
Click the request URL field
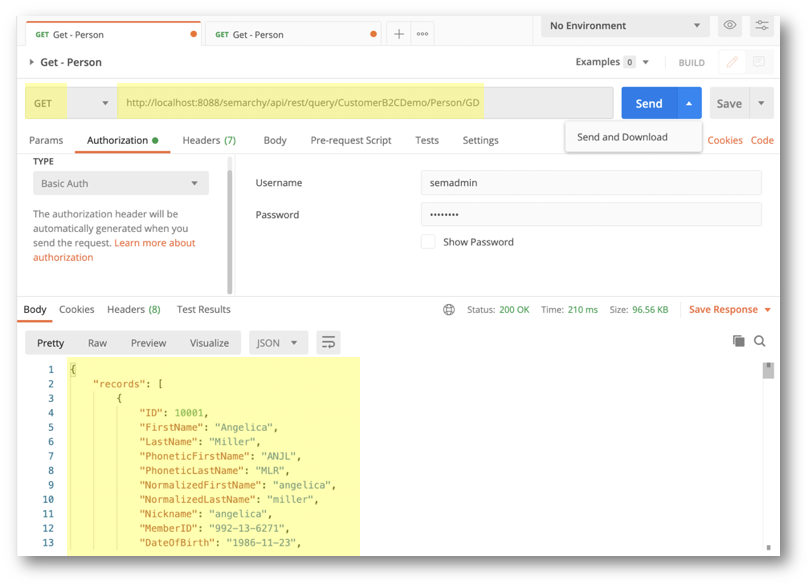(x=365, y=103)
